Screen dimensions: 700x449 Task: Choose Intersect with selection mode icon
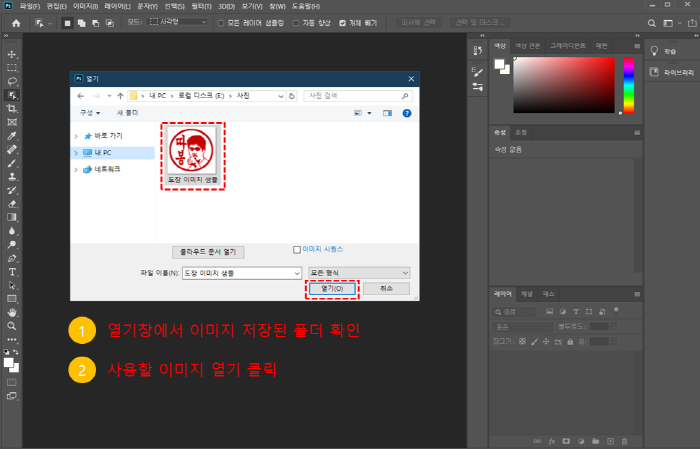point(110,23)
